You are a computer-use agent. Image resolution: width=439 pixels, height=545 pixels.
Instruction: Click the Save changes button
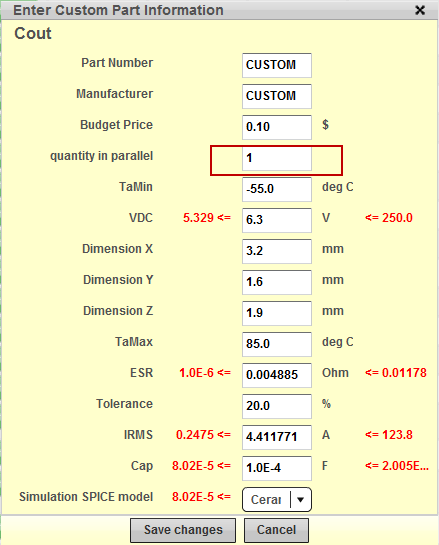point(183,530)
